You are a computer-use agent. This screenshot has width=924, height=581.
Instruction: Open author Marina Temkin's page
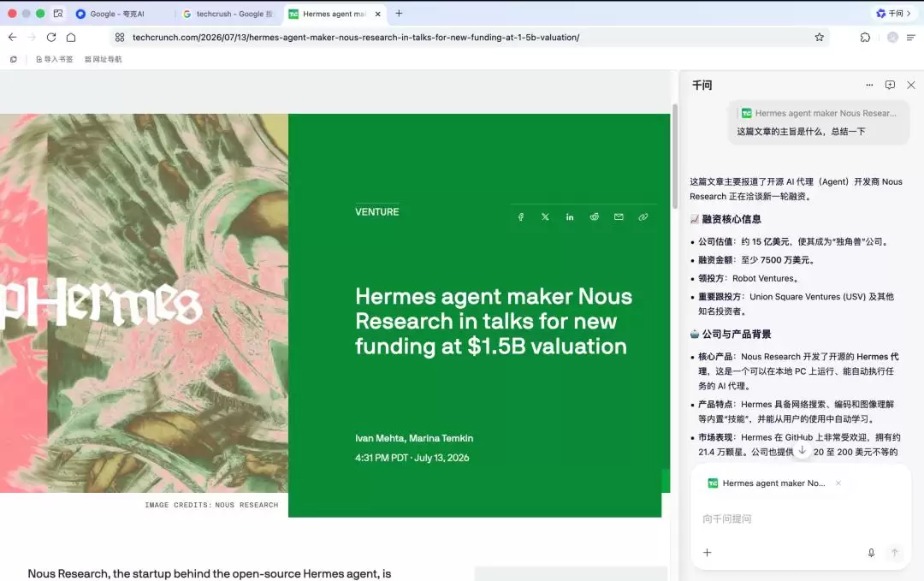(x=441, y=438)
